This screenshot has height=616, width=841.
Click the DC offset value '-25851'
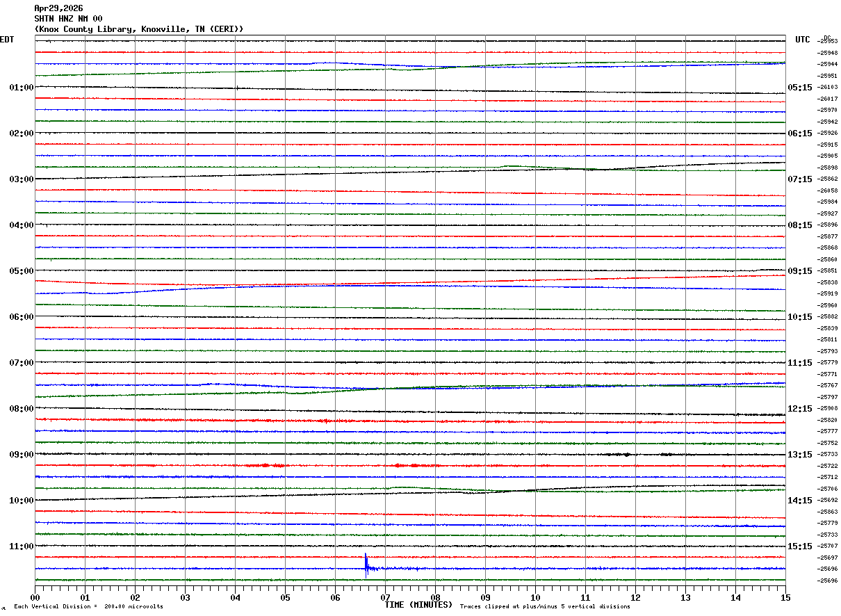828,270
